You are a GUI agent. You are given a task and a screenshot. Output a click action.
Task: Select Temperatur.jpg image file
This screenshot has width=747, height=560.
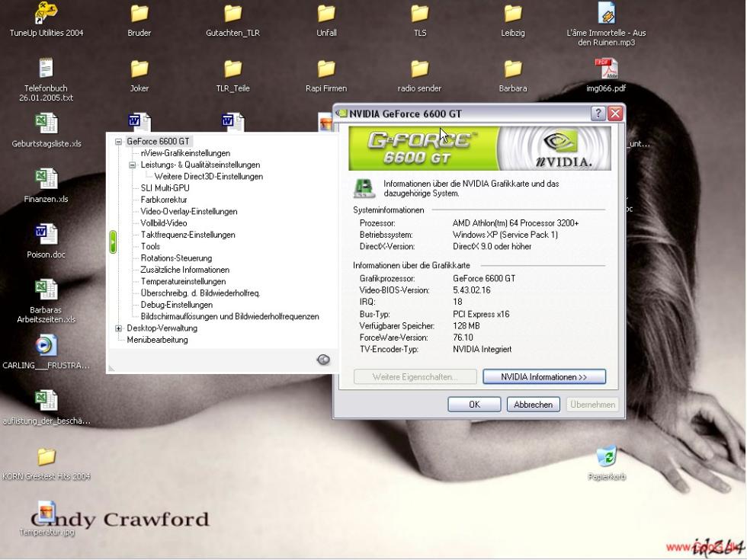tap(46, 512)
